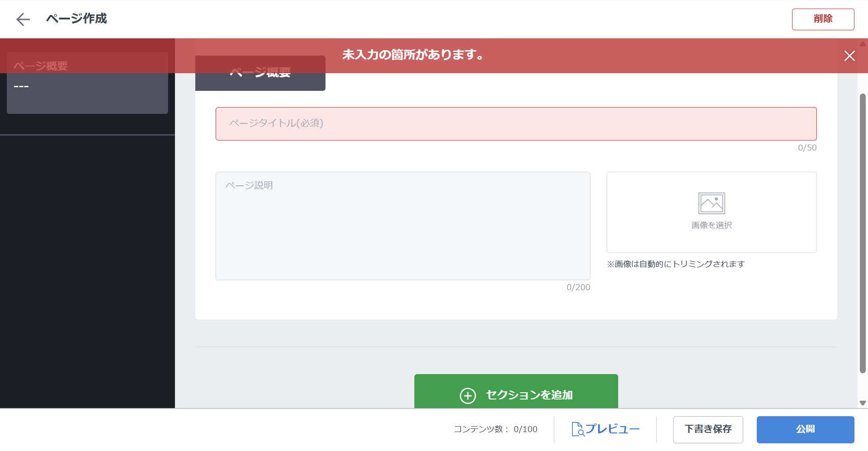Screen dimensions: 868x451
Task: Click the セクションを追加 button text
Action: point(529,395)
